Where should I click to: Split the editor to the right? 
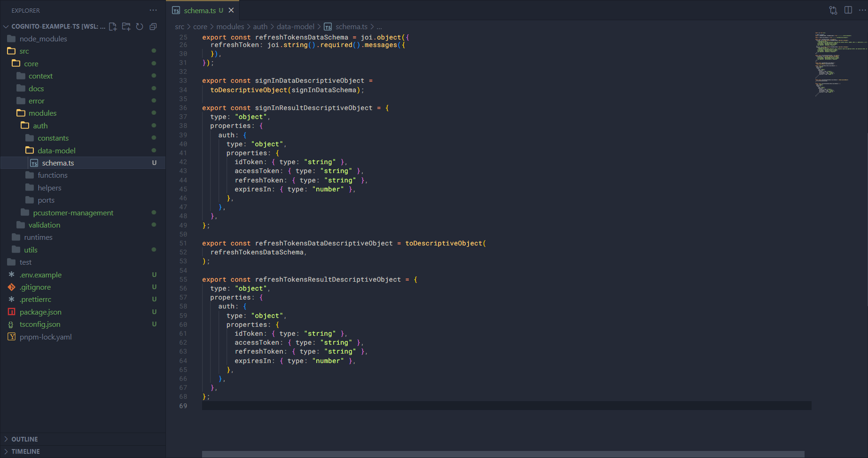click(848, 10)
